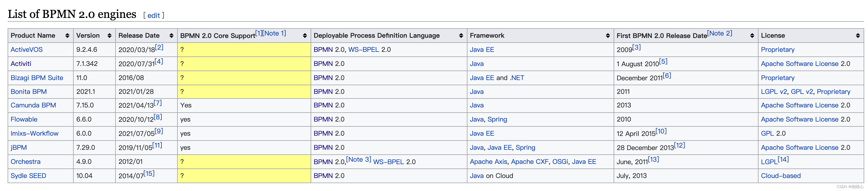This screenshot has height=191, width=868.
Task: Select release date 2016/08
Action: [131, 78]
